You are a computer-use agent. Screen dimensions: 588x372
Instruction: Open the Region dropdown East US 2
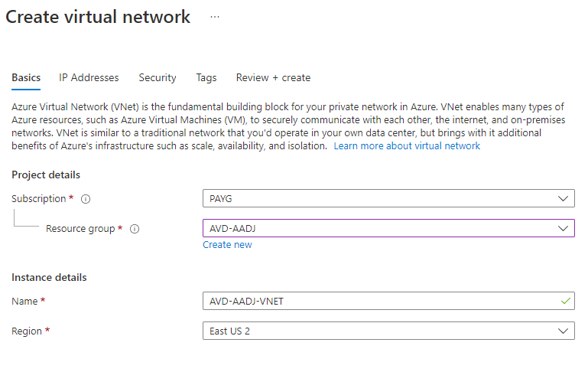(388, 331)
